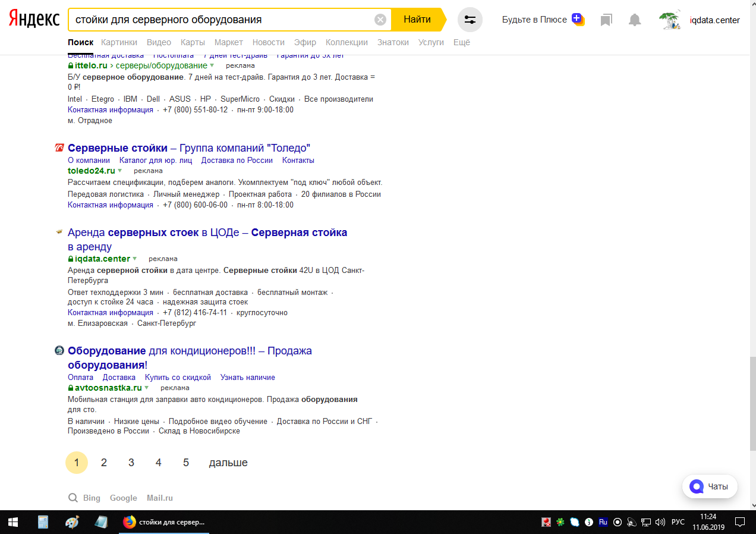The width and height of the screenshot is (756, 534).
Task: Click the circular record tray icon
Action: 618,522
